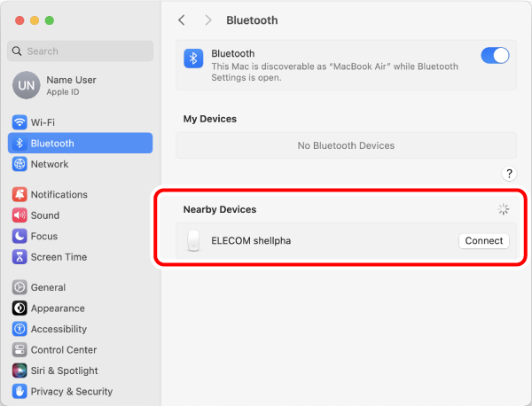Select Appearance label in the sidebar

[x=58, y=308]
